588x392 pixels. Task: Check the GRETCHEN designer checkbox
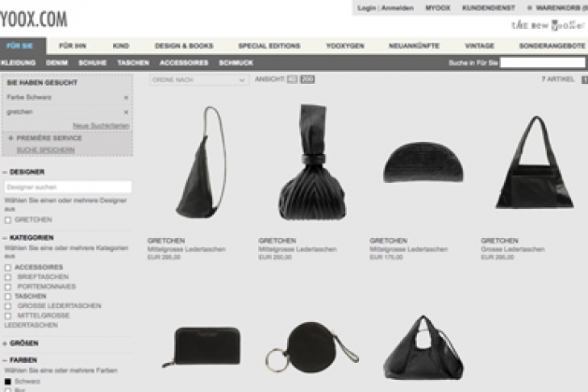[x=8, y=219]
